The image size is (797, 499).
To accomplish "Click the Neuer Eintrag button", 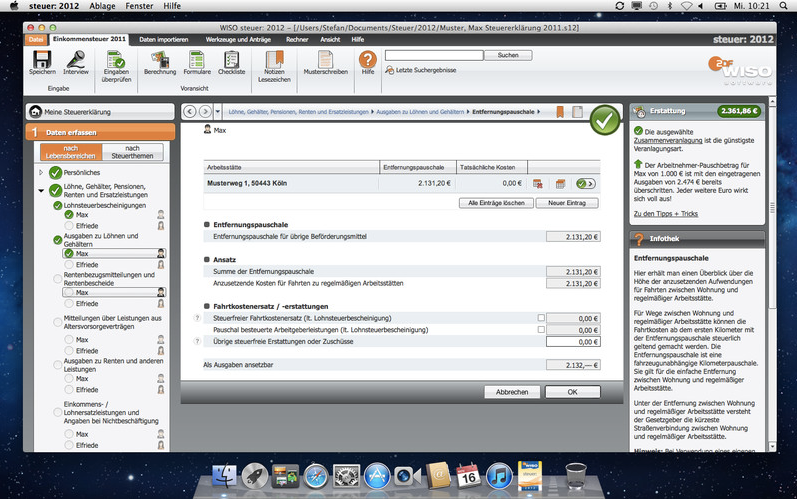I will click(567, 203).
